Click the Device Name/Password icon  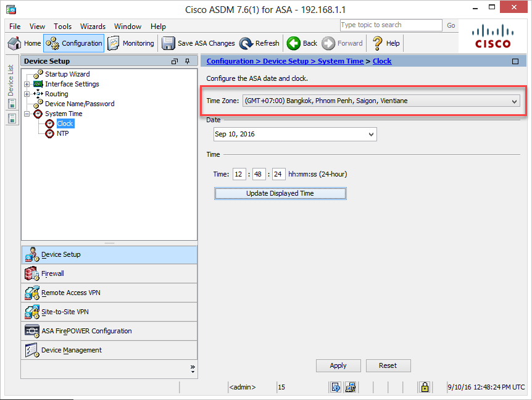(x=38, y=104)
